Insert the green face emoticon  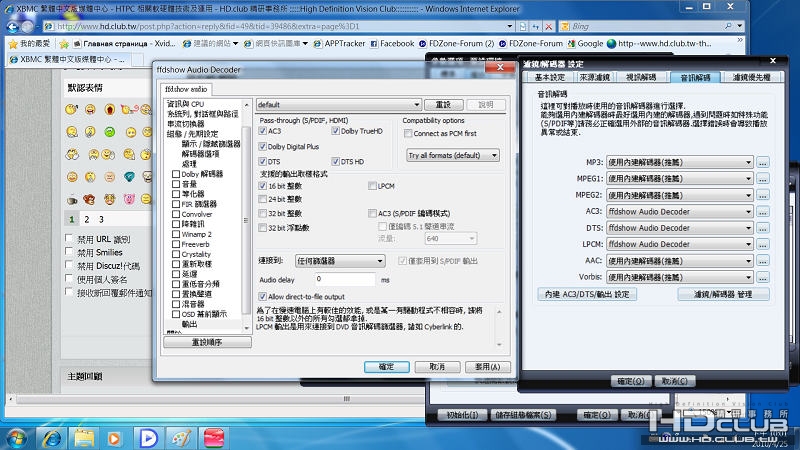(x=110, y=132)
